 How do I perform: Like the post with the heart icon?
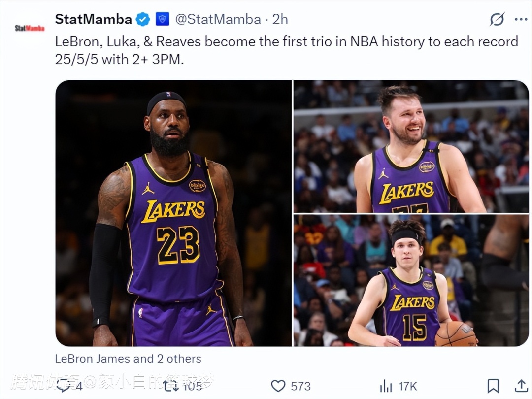point(278,386)
